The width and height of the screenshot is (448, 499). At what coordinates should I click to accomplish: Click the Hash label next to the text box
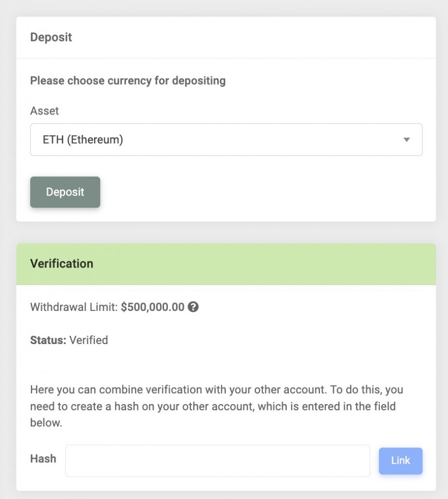click(x=43, y=459)
